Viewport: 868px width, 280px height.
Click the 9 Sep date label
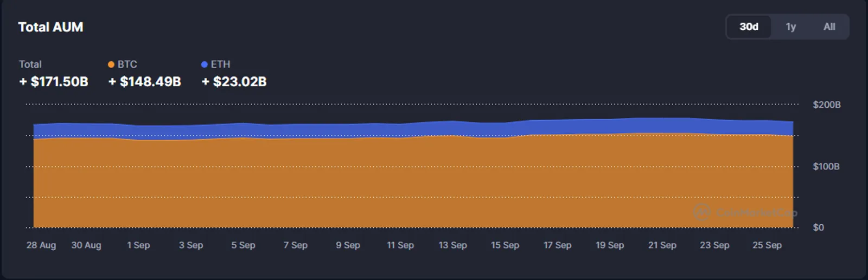pyautogui.click(x=348, y=245)
